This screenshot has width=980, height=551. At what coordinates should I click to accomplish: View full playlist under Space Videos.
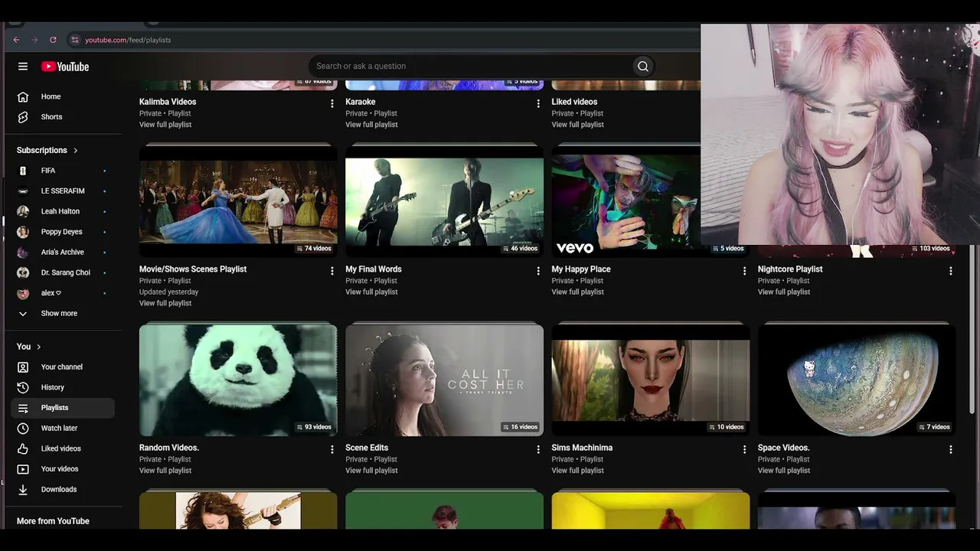(x=784, y=471)
